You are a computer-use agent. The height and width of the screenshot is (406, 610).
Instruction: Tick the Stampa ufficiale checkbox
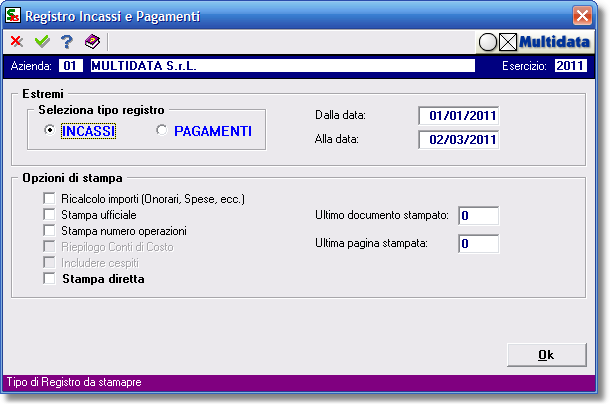click(49, 214)
